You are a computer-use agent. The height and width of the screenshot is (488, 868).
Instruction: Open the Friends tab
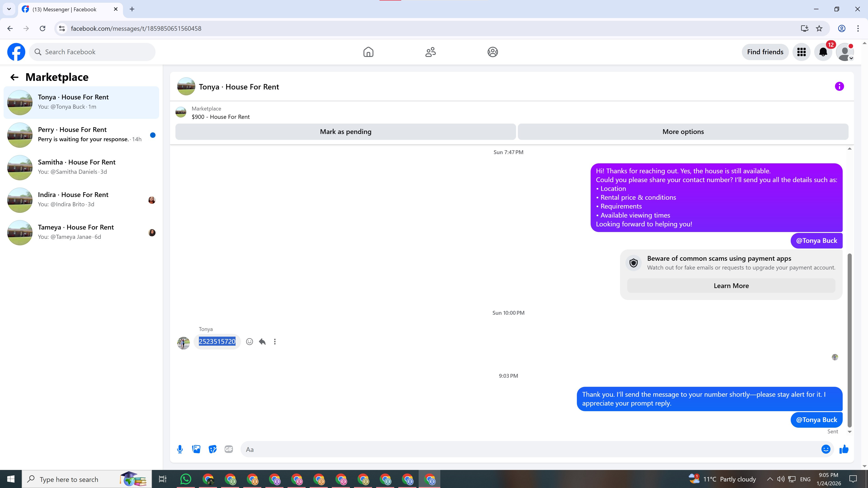[430, 52]
